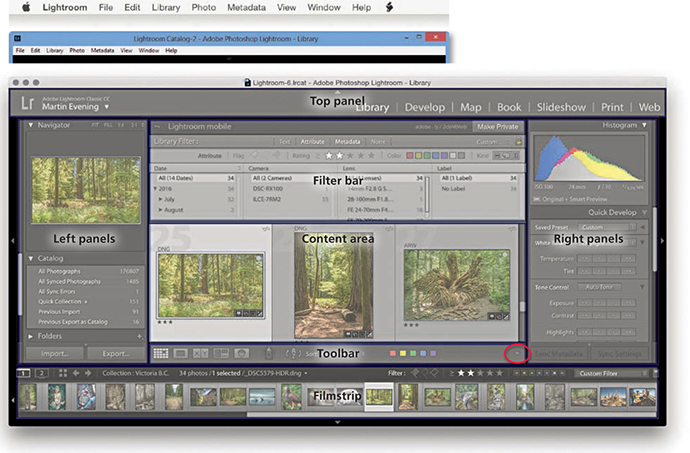Click the script menu icon in Mac menu bar
690x453 pixels.
click(x=389, y=7)
